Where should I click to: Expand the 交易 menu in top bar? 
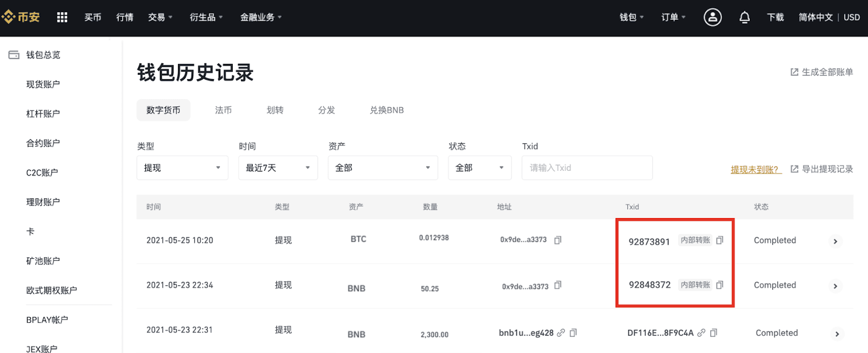(x=160, y=17)
